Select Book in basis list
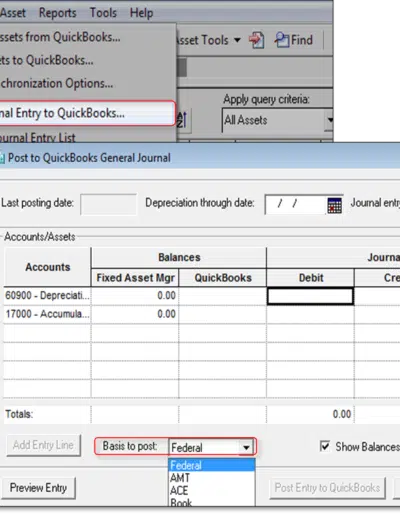 click(212, 502)
